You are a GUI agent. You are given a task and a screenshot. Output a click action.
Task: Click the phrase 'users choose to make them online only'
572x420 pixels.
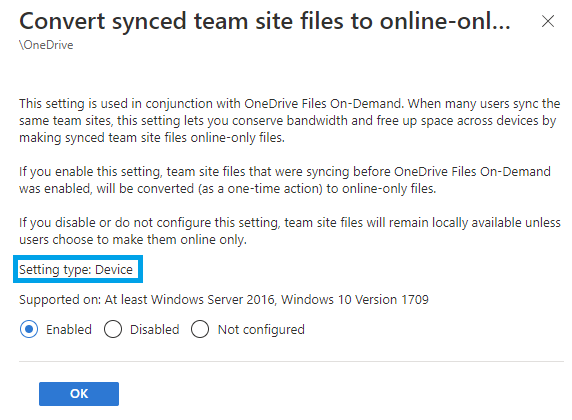click(x=132, y=240)
